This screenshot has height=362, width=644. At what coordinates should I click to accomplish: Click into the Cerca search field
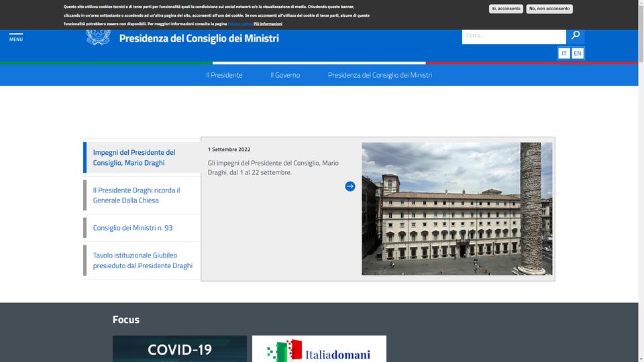pos(514,36)
